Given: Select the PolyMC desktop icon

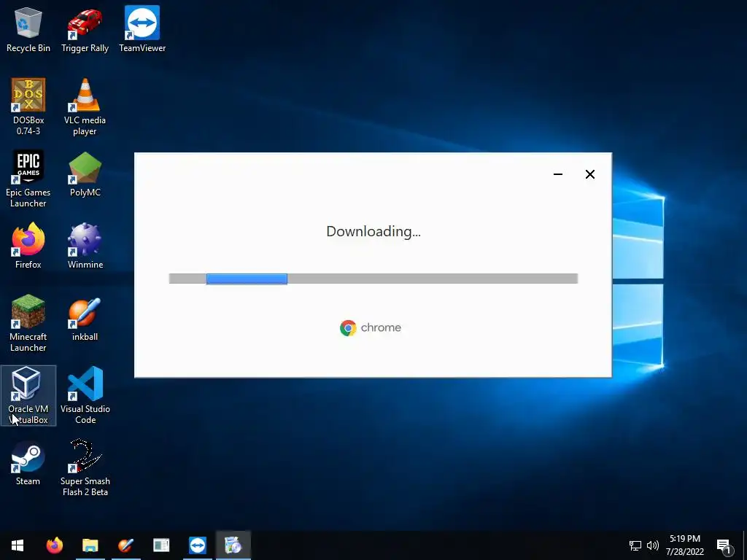Looking at the screenshot, I should (x=85, y=174).
